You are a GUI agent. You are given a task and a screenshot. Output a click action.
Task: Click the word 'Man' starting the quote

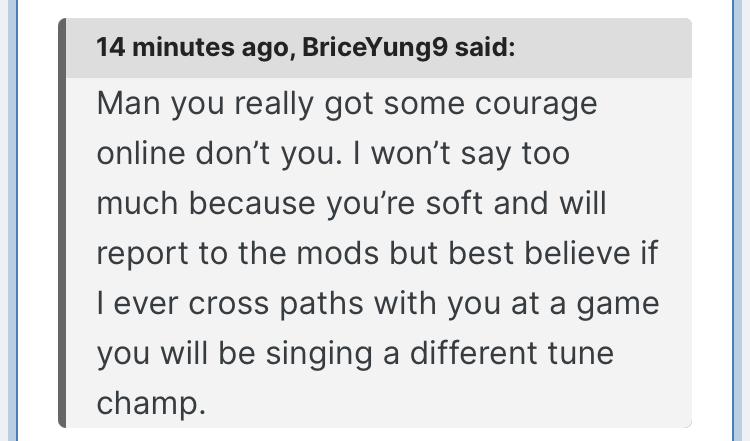128,103
